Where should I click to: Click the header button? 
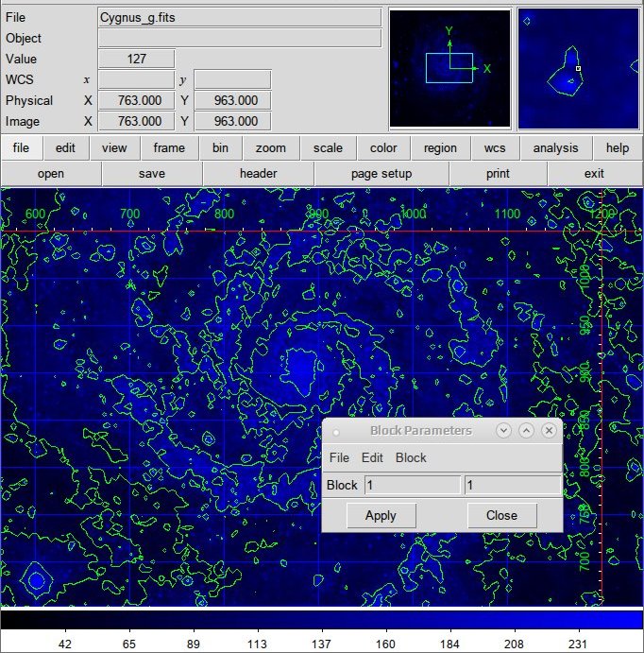pos(259,173)
